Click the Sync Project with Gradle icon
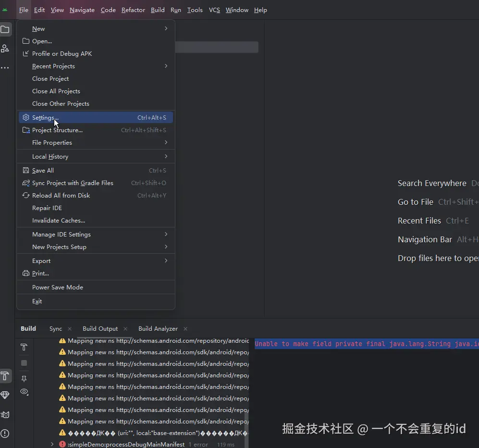This screenshot has height=448, width=479. click(26, 183)
